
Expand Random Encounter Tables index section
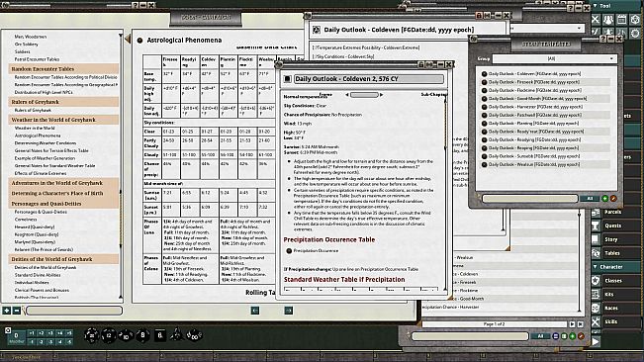pos(63,69)
